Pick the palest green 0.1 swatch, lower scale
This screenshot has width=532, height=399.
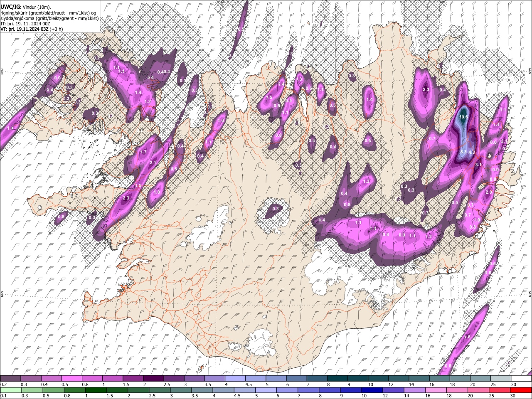point(10,390)
